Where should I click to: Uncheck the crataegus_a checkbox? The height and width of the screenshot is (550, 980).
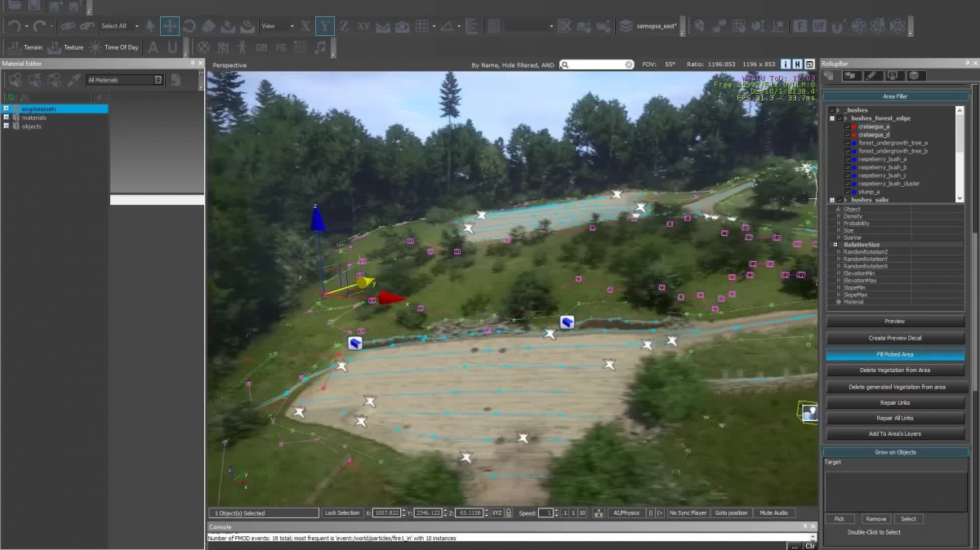click(x=847, y=126)
